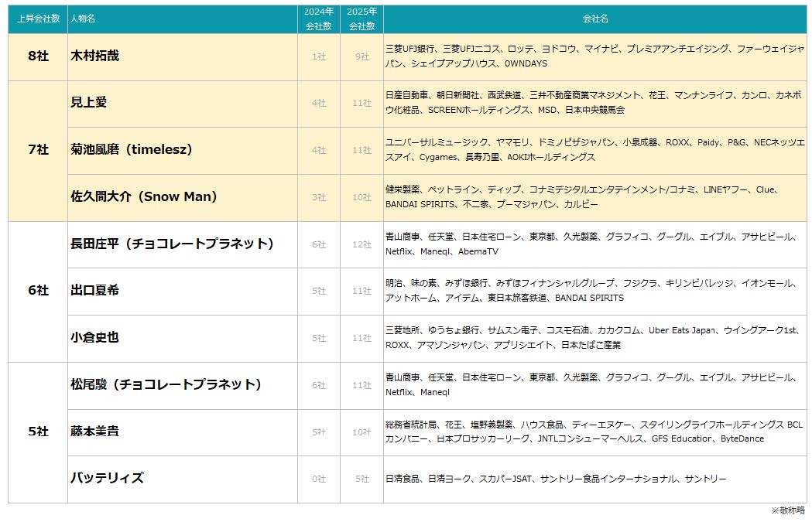Click the name 木村拓哉

pos(95,56)
